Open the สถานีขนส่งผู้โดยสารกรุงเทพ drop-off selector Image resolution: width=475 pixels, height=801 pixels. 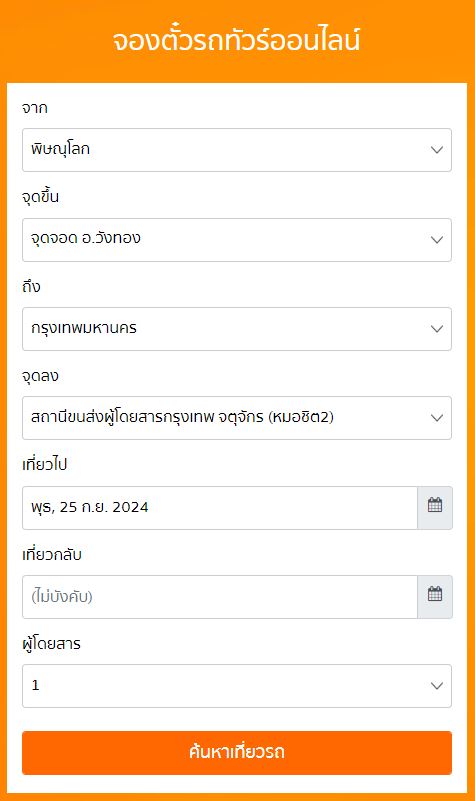pyautogui.click(x=237, y=418)
